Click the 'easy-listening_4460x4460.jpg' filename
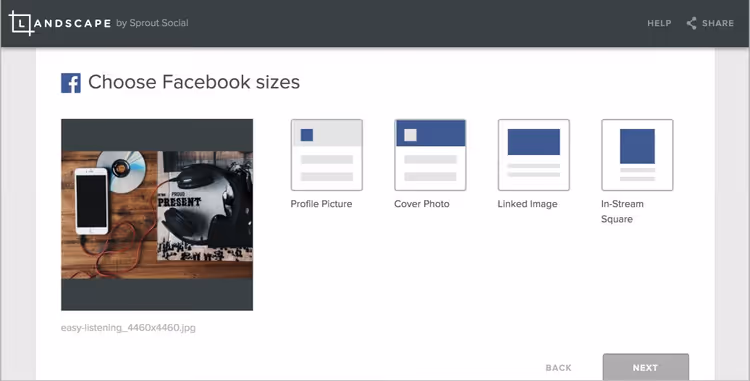This screenshot has width=750, height=381. [x=128, y=328]
